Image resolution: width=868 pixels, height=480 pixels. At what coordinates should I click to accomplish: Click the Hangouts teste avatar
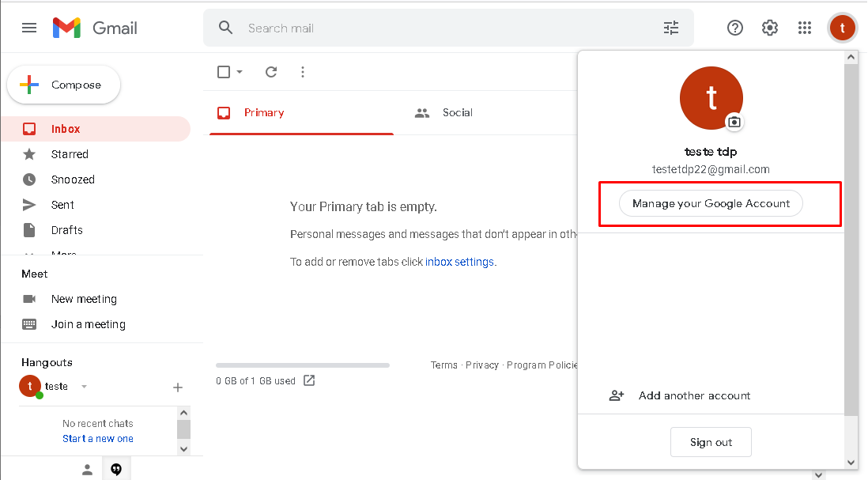31,387
